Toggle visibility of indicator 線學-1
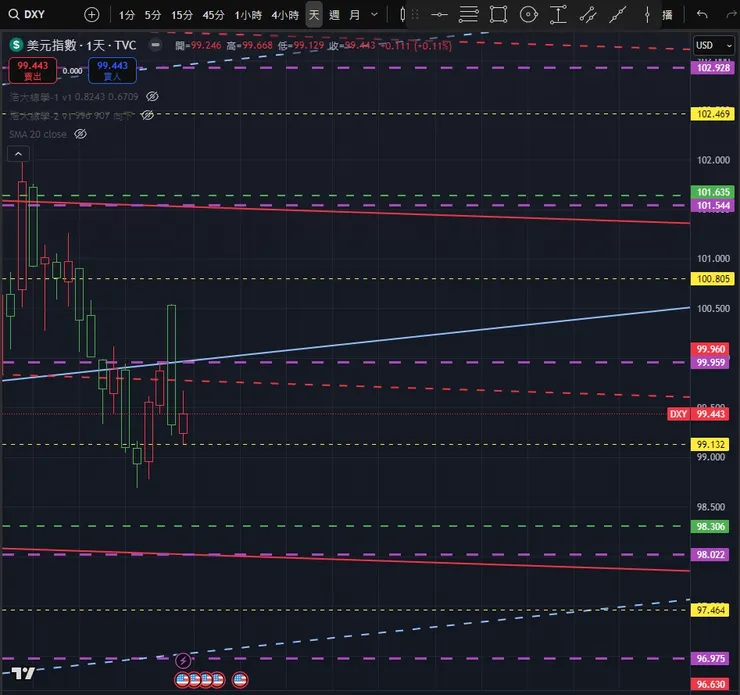740x695 pixels. [152, 96]
